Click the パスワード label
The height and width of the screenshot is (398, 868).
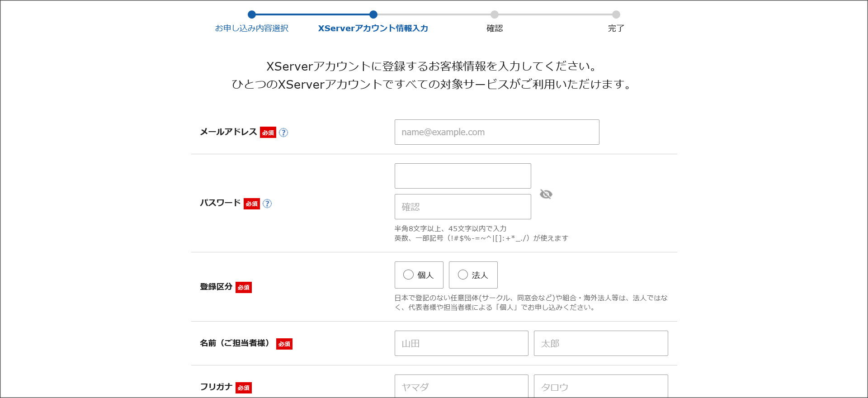[220, 203]
